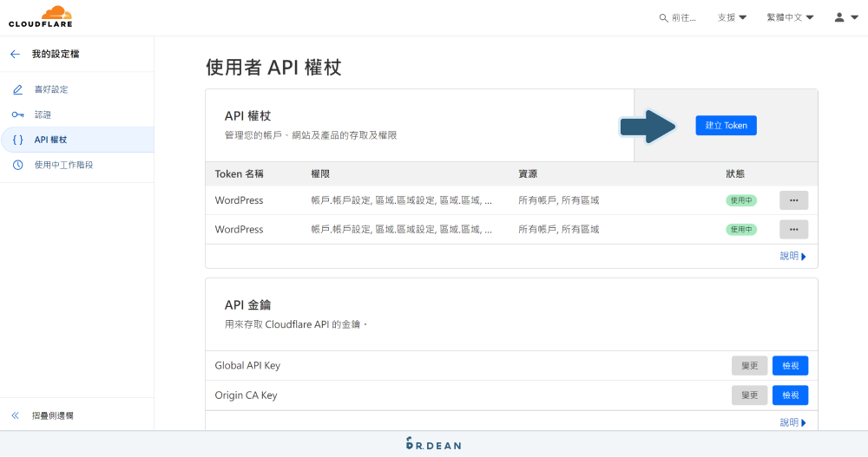Click the first WordPress token name
Image resolution: width=868 pixels, height=457 pixels.
click(x=240, y=200)
